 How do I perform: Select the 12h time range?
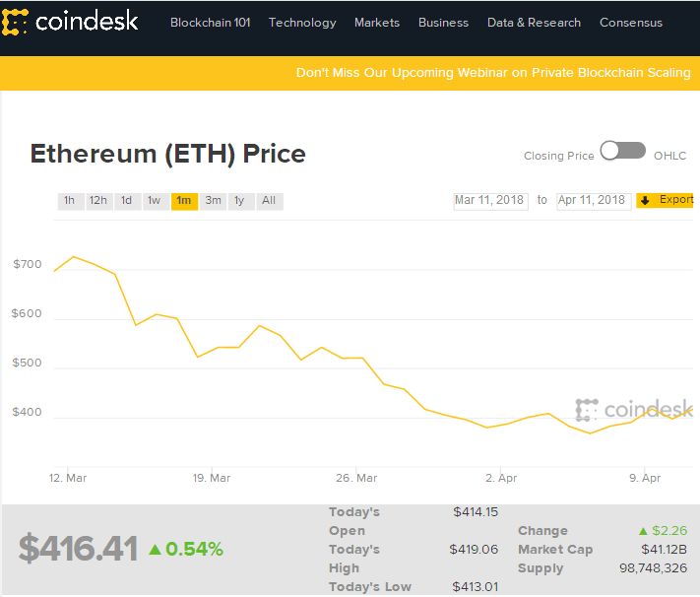coord(97,201)
